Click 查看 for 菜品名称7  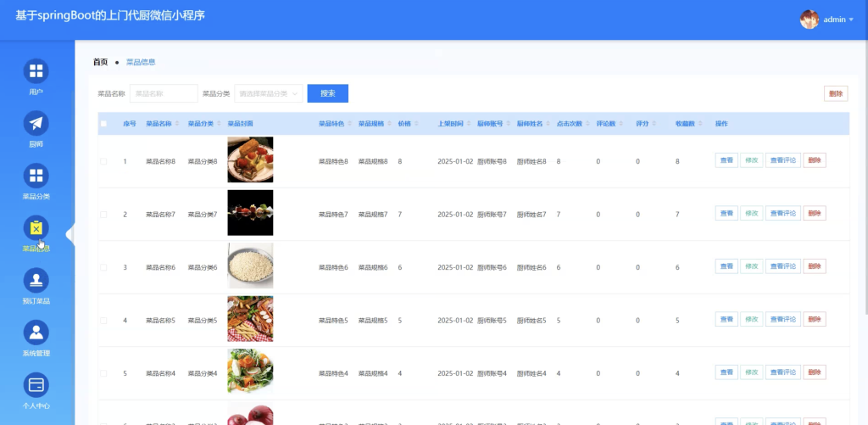coord(726,213)
